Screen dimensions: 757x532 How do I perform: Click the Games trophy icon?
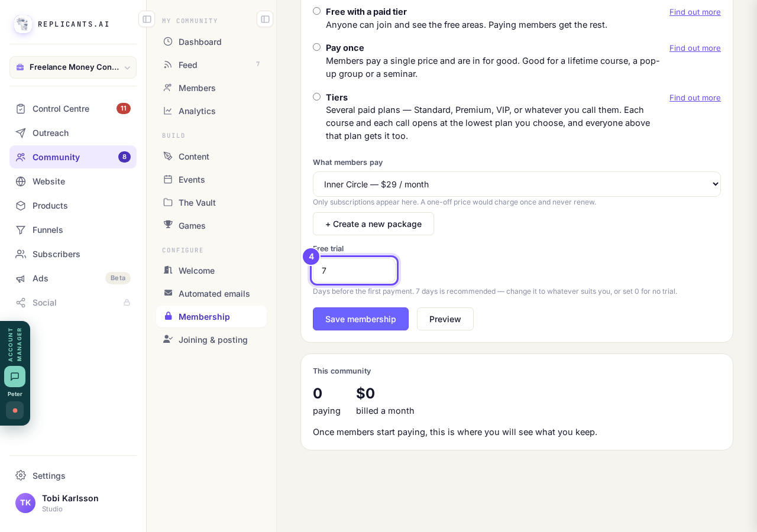click(x=168, y=225)
